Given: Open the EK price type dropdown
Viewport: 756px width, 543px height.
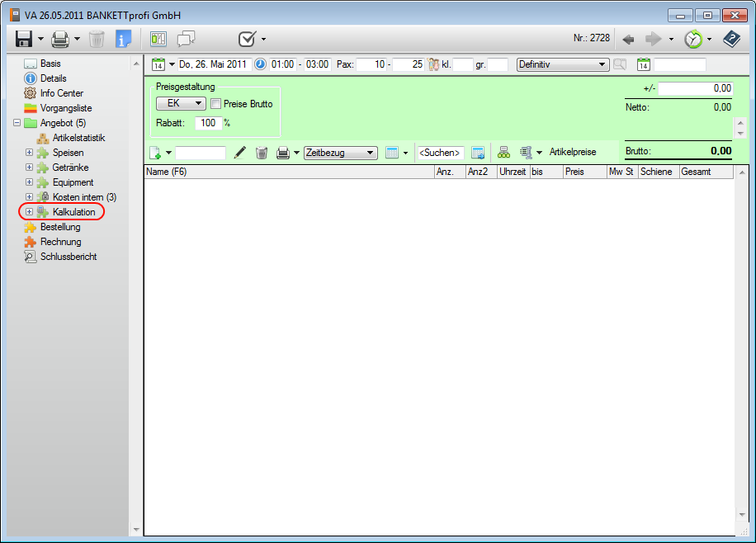Looking at the screenshot, I should click(181, 104).
